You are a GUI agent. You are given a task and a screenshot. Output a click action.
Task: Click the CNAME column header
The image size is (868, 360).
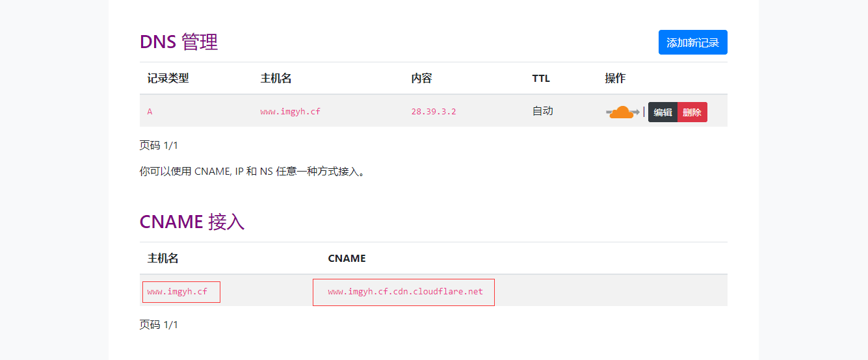click(x=347, y=258)
